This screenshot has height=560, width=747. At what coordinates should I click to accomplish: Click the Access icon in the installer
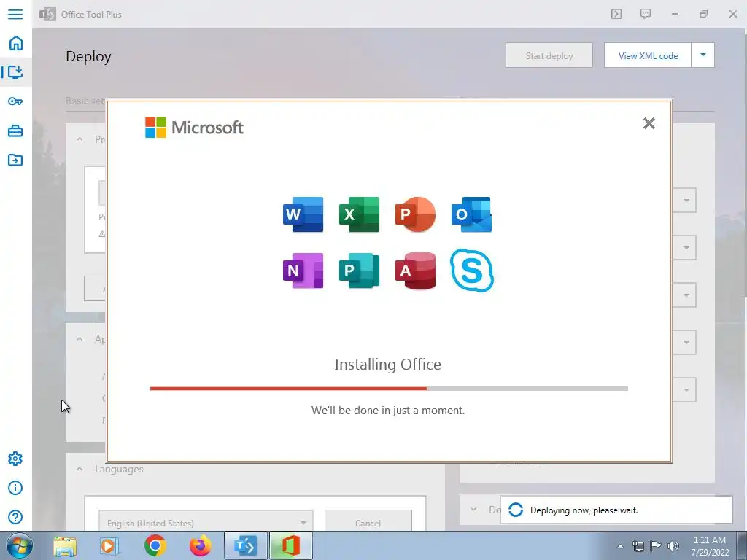(x=415, y=271)
